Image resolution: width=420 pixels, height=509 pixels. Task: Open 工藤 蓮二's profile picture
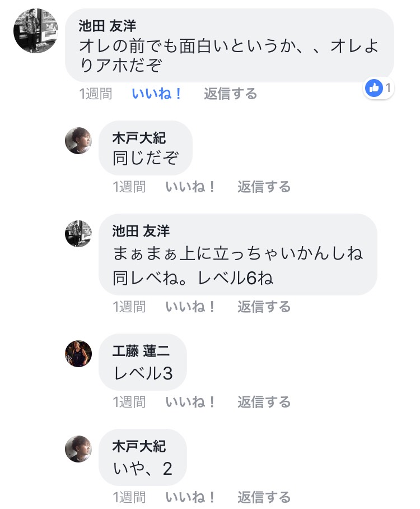click(x=78, y=354)
